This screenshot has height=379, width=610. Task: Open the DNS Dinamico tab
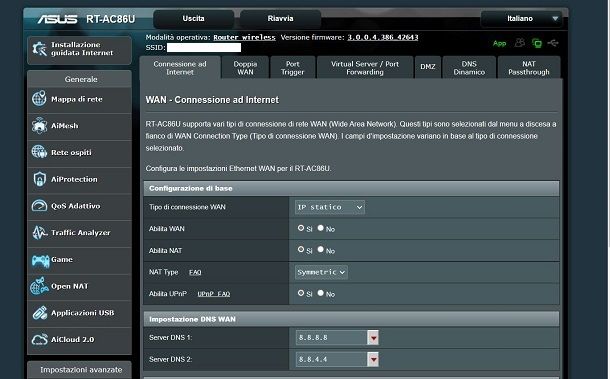469,68
